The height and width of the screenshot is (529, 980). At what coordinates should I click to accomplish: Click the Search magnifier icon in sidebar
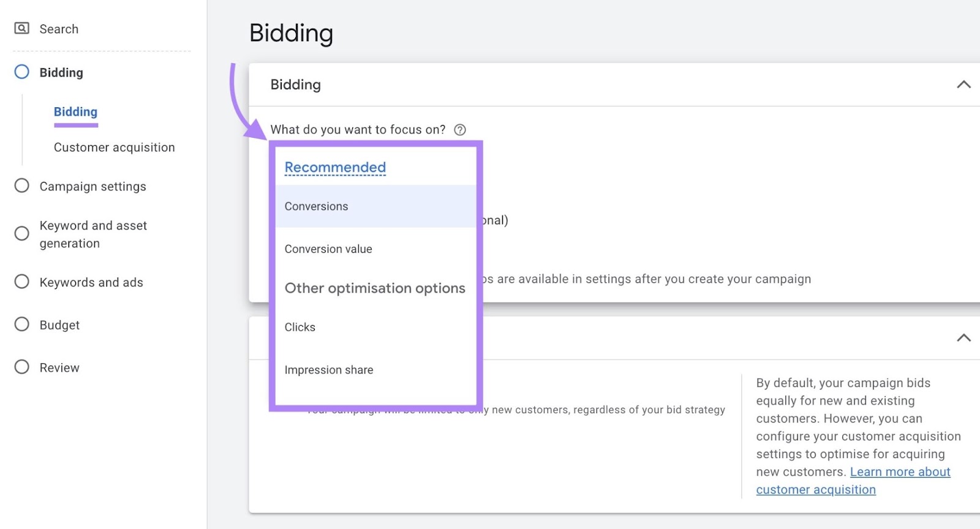click(22, 28)
